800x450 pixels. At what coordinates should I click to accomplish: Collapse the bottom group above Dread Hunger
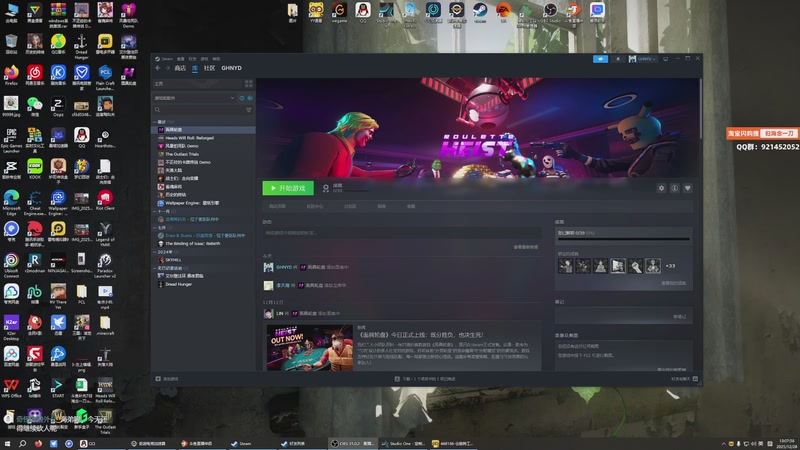[155, 268]
